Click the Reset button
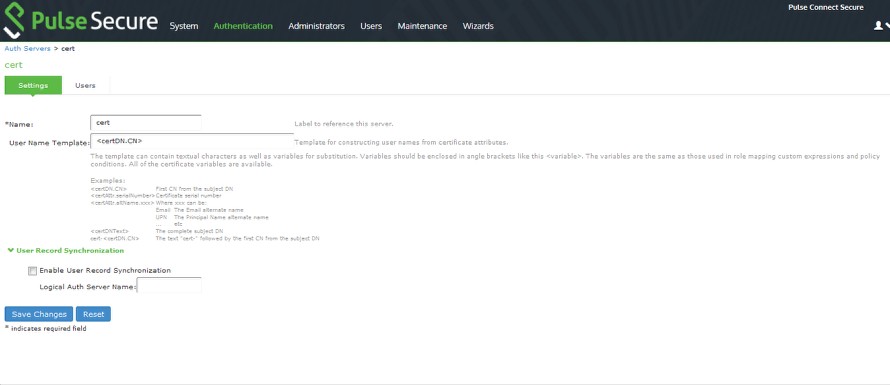This screenshot has width=890, height=385. [94, 314]
